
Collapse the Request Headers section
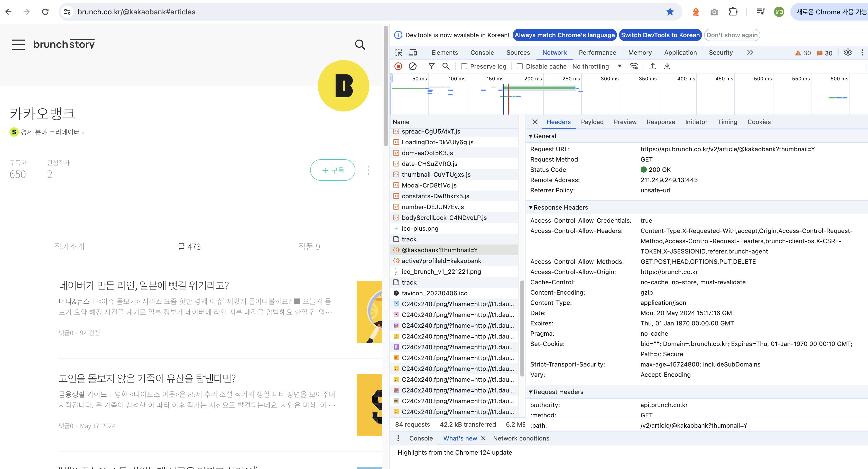click(530, 392)
